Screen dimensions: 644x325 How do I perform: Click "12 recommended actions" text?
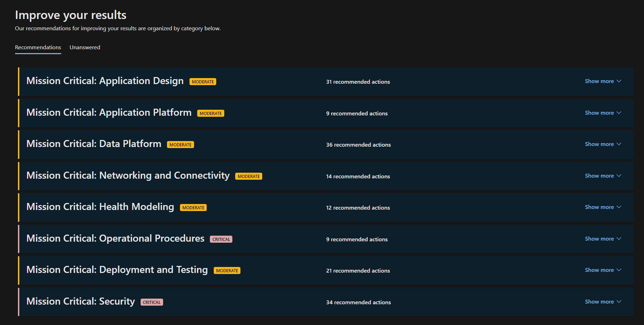tap(358, 208)
